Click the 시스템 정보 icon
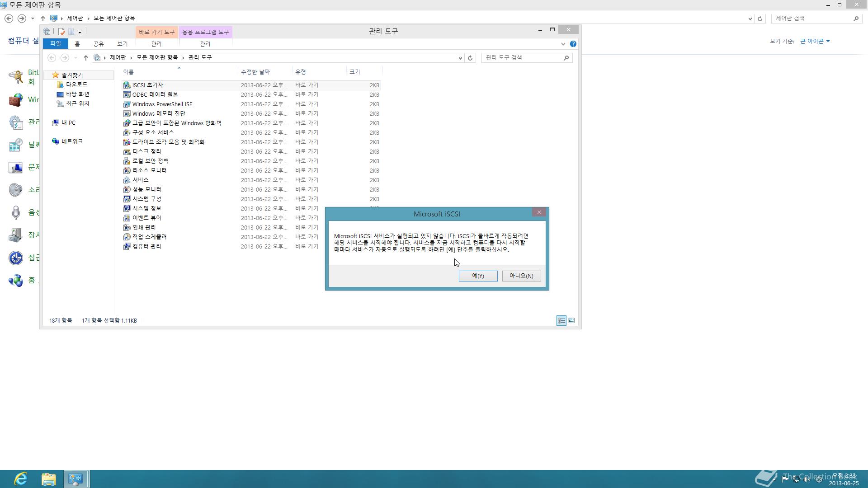This screenshot has width=868, height=488. (127, 208)
